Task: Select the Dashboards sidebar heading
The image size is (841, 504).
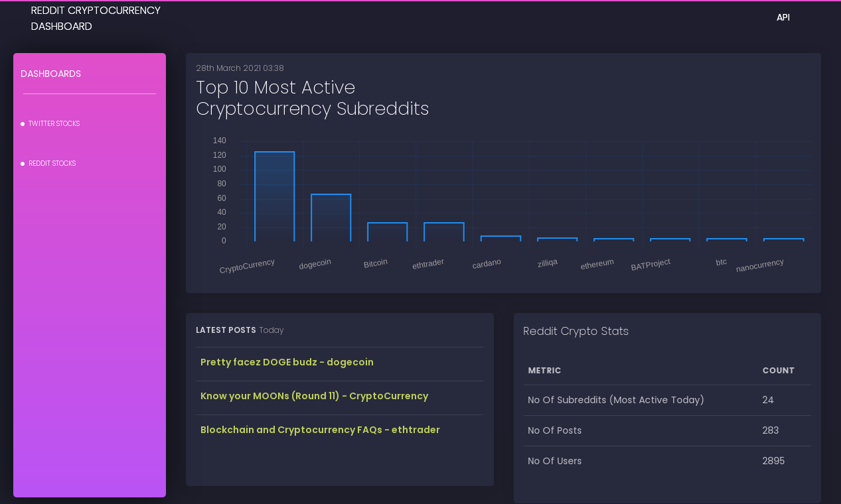Action: click(51, 74)
